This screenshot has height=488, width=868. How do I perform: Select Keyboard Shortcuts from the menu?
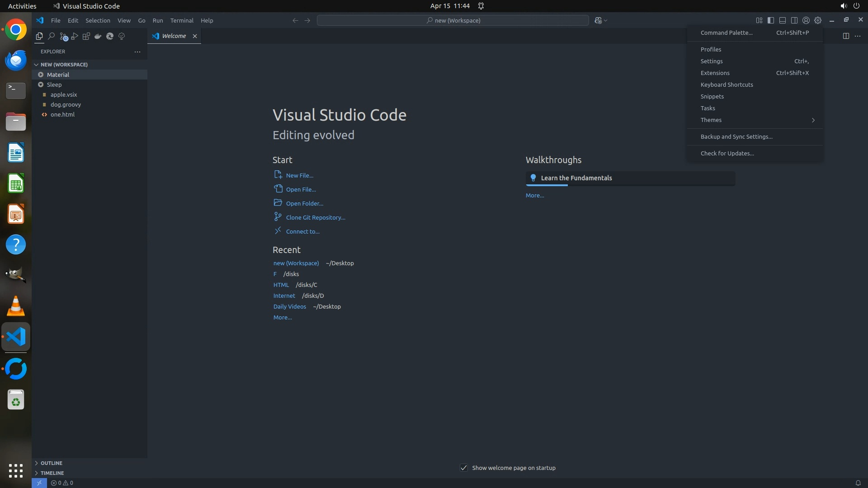coord(726,85)
